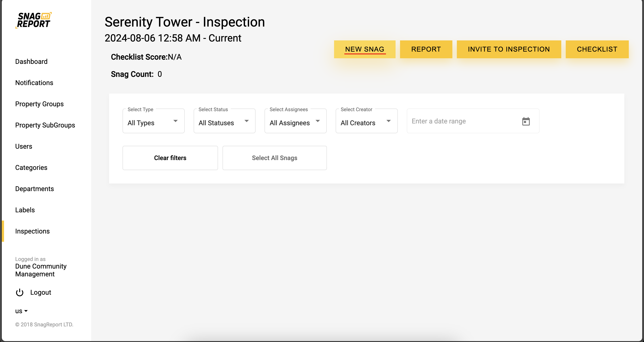The width and height of the screenshot is (644, 342).
Task: Open Property SubGroups page
Action: pyautogui.click(x=45, y=125)
